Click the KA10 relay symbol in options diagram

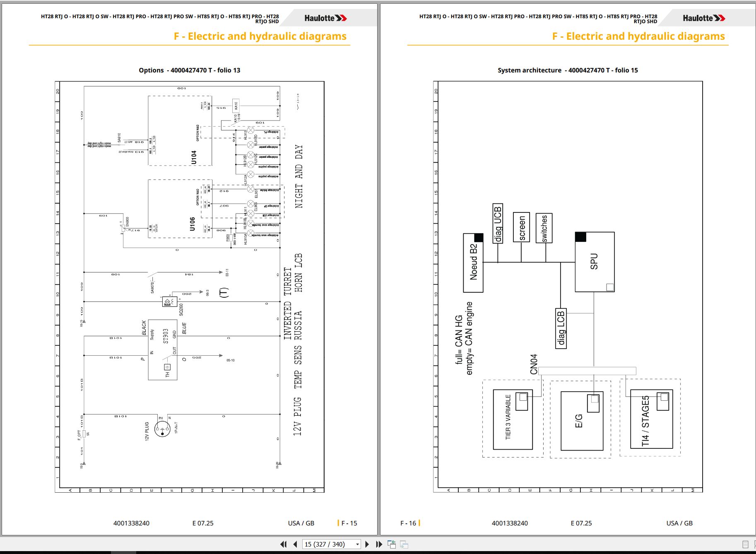point(236,106)
